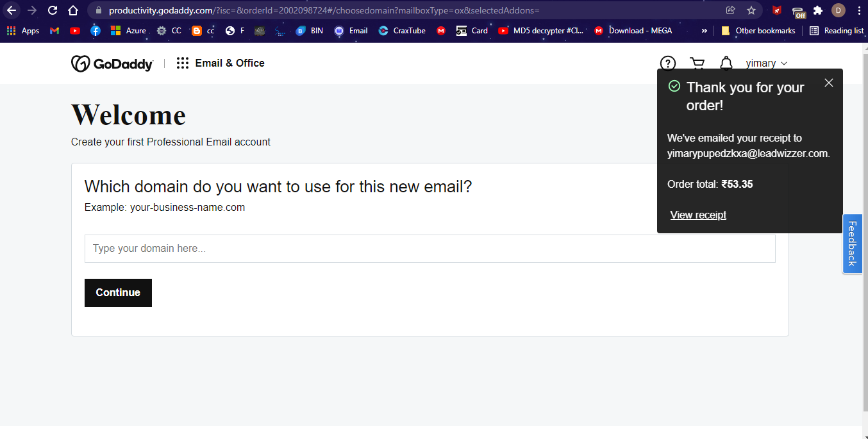Open the Azure bookmark
Viewport: 868px width, 439px height.
pyautogui.click(x=128, y=30)
